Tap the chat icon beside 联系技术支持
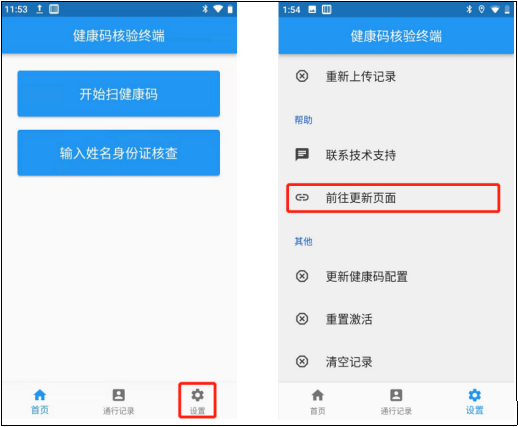This screenshot has width=518, height=427. click(302, 155)
